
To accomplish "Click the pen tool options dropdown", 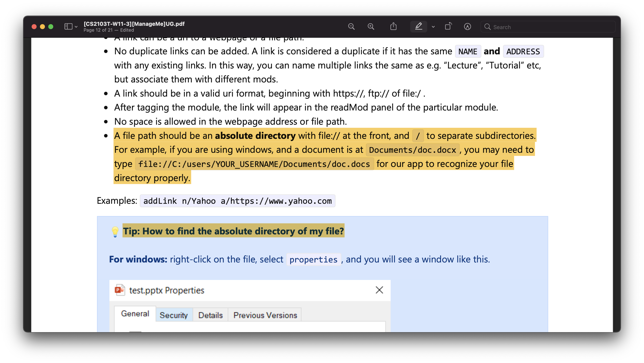I will (x=433, y=27).
